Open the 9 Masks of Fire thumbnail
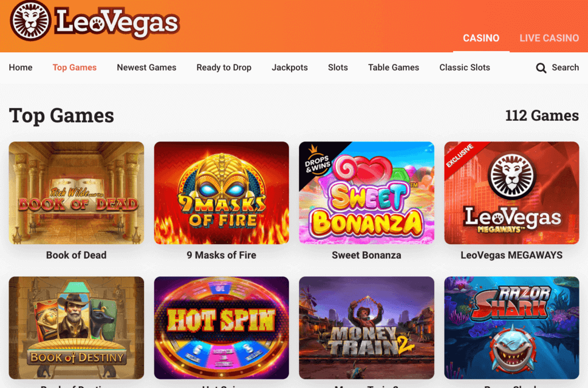588x388 pixels. (222, 193)
